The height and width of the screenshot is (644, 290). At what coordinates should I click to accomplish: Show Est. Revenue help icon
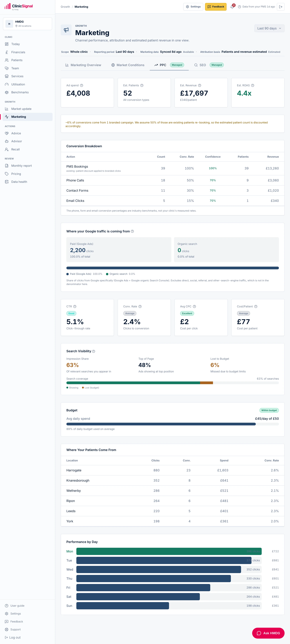pos(199,86)
